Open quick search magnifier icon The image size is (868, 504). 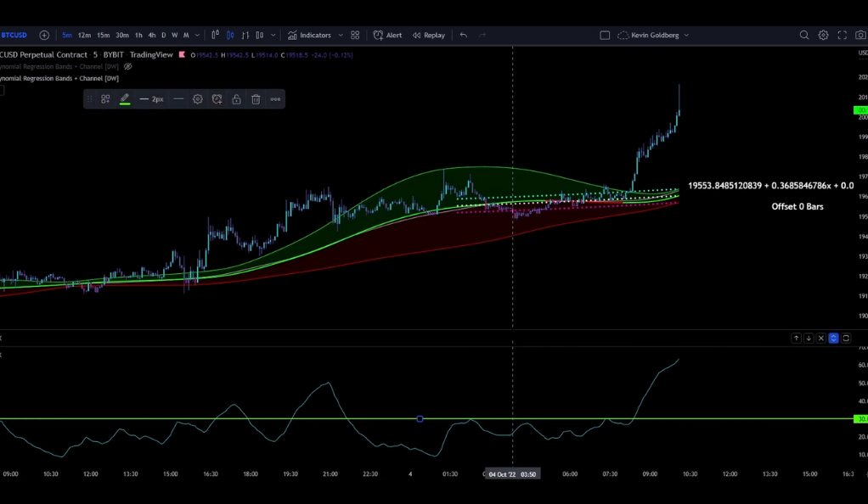[x=804, y=35]
